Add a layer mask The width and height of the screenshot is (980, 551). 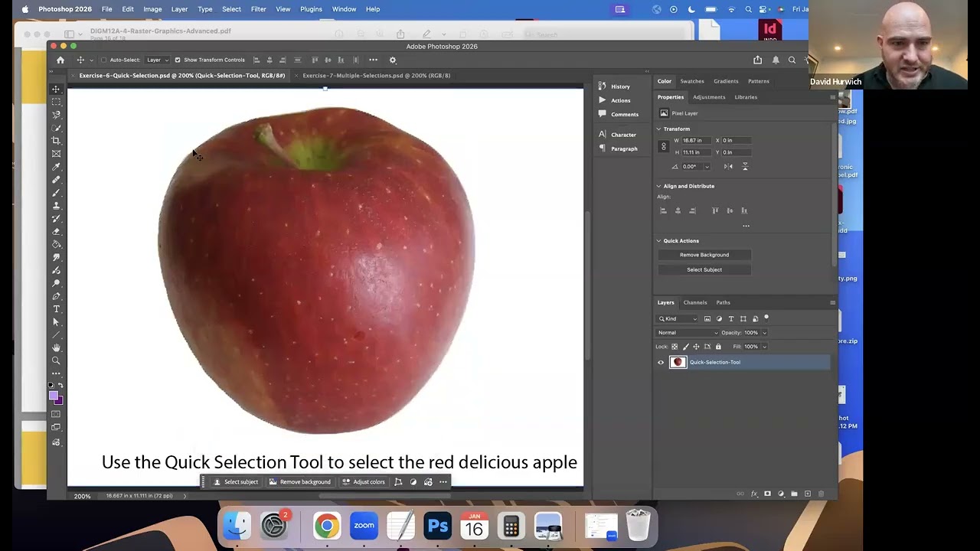(767, 494)
